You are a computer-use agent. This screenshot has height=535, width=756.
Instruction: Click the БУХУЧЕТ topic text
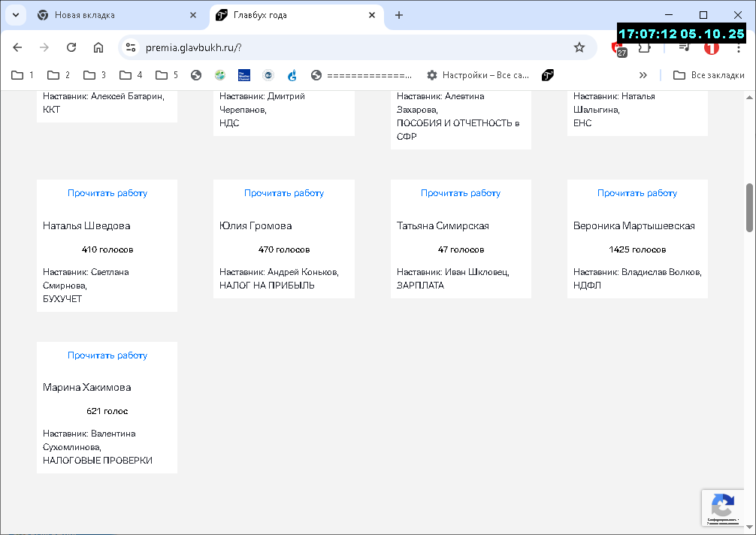(62, 299)
